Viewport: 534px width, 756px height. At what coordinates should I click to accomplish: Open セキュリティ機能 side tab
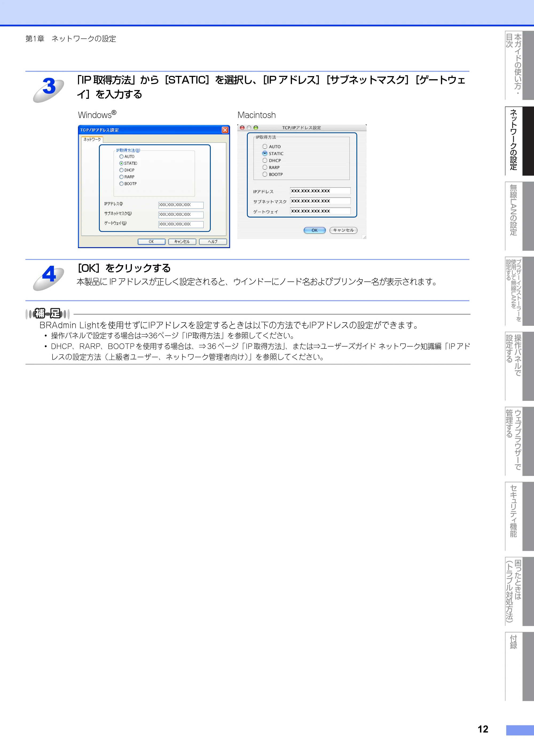pos(519,516)
